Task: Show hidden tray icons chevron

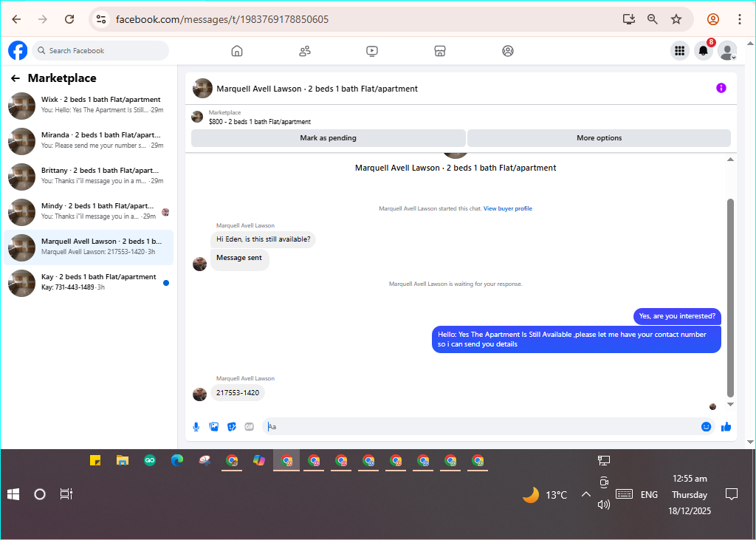Action: pyautogui.click(x=585, y=494)
